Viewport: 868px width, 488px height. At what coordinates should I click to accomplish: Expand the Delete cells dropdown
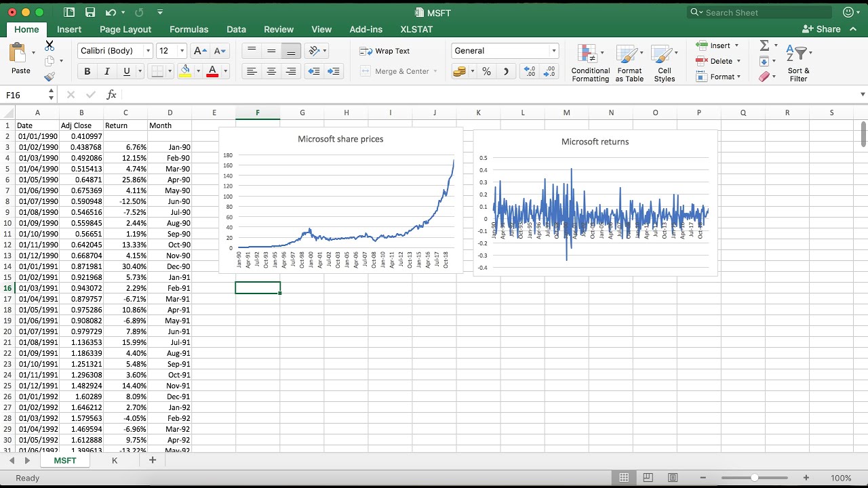(x=738, y=61)
